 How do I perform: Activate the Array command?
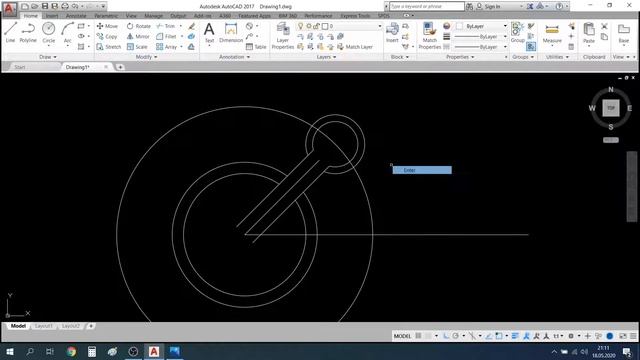click(167, 47)
